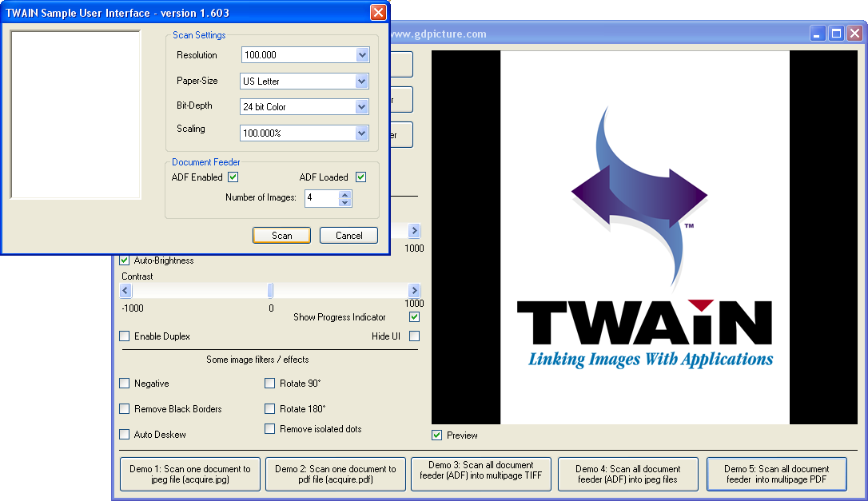
Task: Start Demo 3: ADF into multipage TIFF
Action: (480, 474)
